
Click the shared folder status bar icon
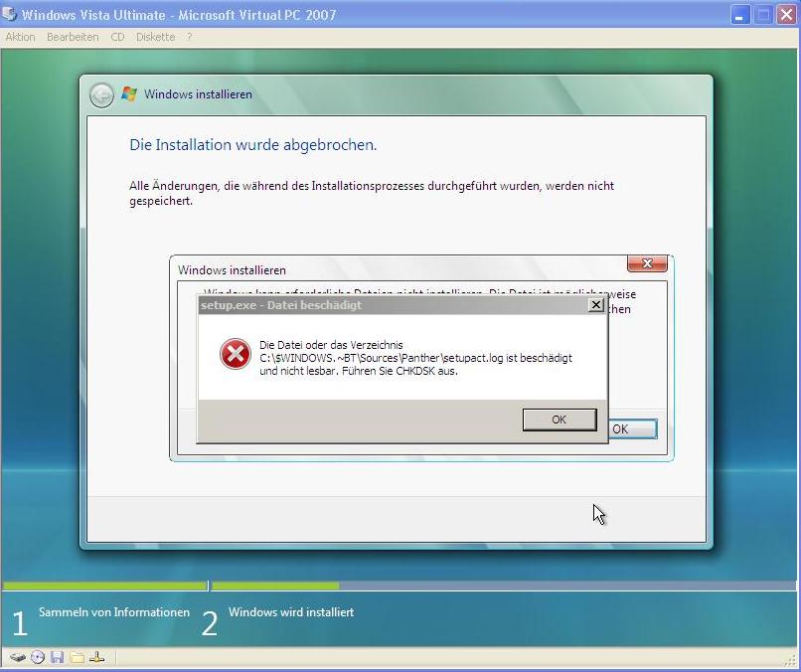tap(78, 657)
